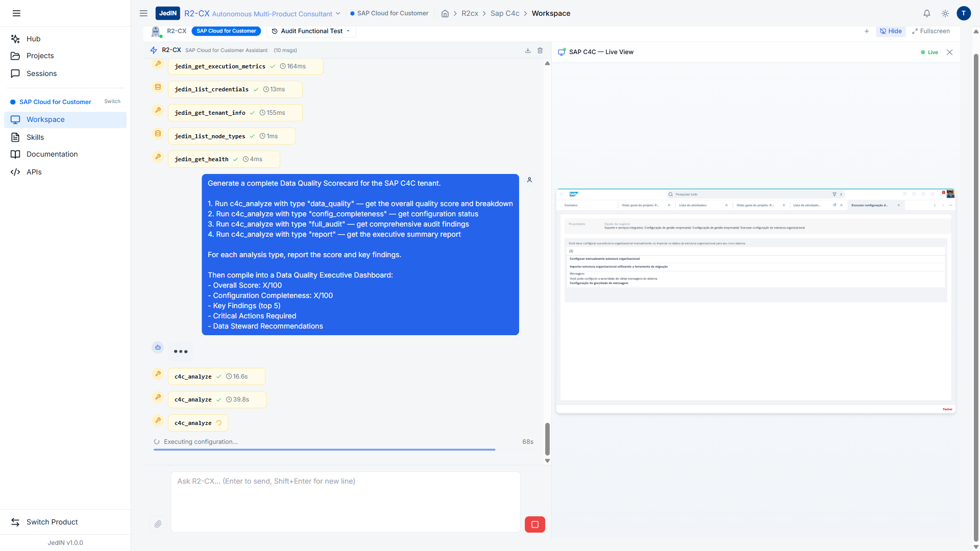
Task: Click the Switch link beside SAP Cloud
Action: (112, 102)
